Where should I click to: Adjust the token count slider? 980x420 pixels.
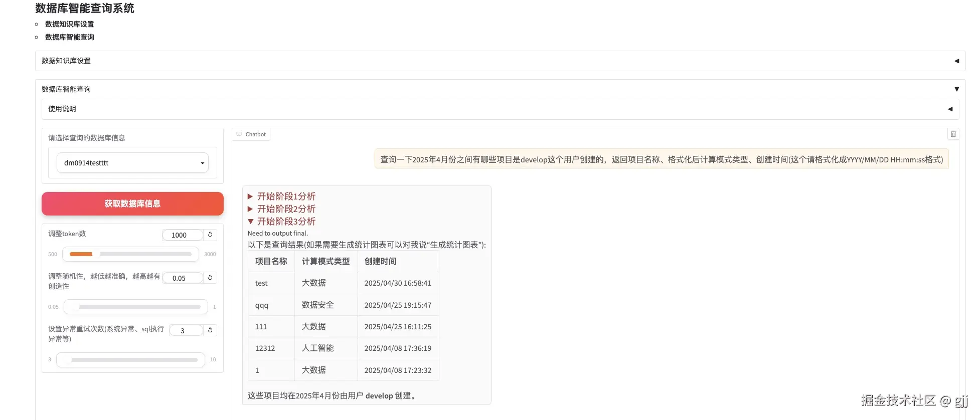pyautogui.click(x=130, y=254)
